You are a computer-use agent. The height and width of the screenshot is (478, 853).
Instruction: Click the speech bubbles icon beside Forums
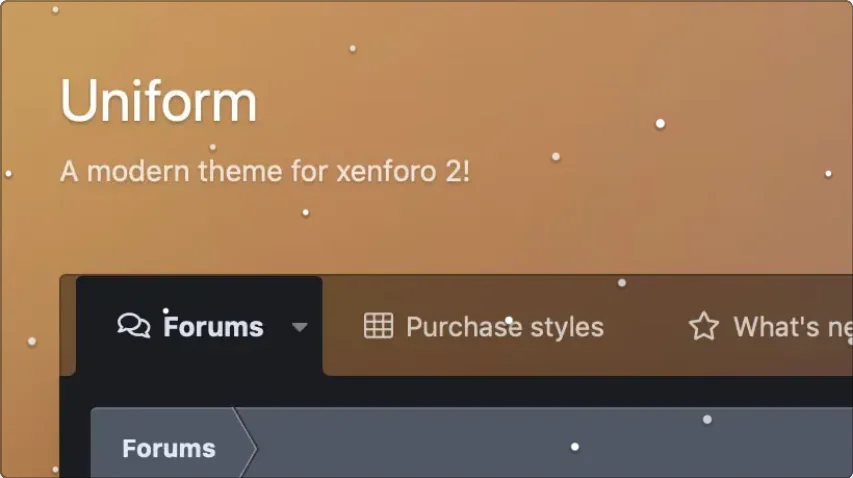click(133, 326)
